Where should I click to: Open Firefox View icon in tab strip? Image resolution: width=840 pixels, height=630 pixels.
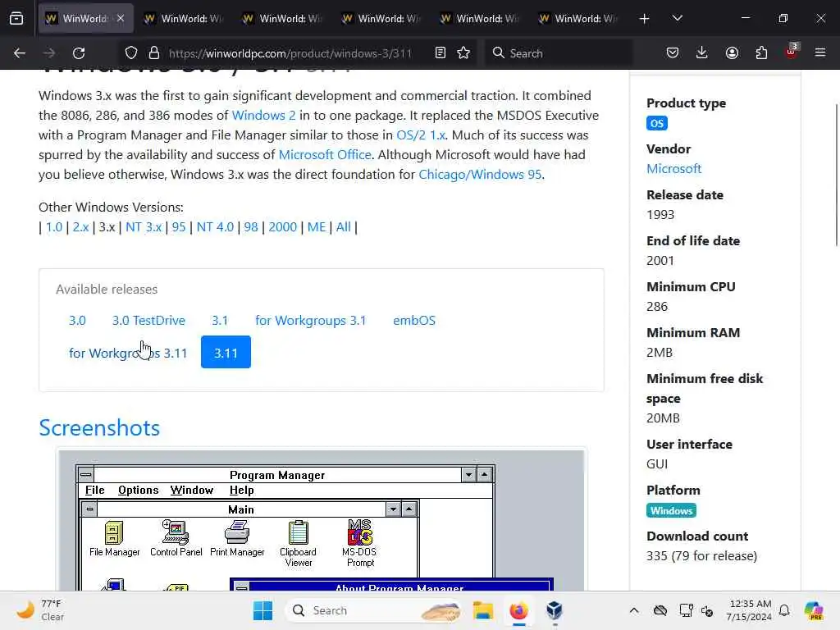[x=16, y=19]
